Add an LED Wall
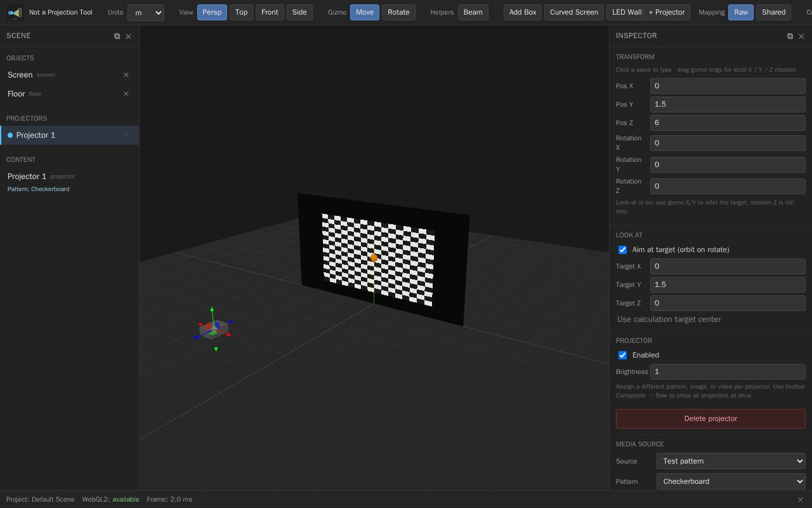 627,12
